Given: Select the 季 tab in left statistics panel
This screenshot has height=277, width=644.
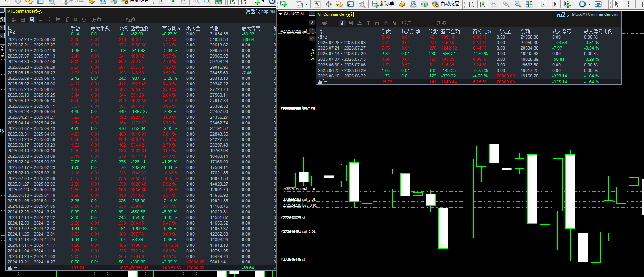Looking at the screenshot, I should coord(49,20).
